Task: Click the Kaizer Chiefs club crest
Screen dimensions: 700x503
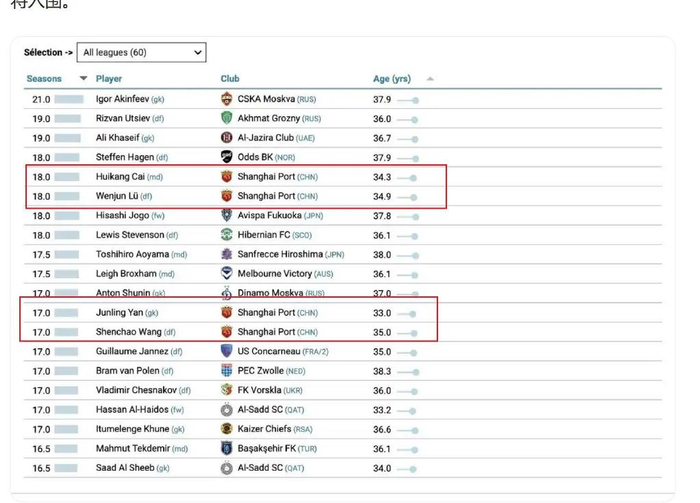Action: [227, 429]
